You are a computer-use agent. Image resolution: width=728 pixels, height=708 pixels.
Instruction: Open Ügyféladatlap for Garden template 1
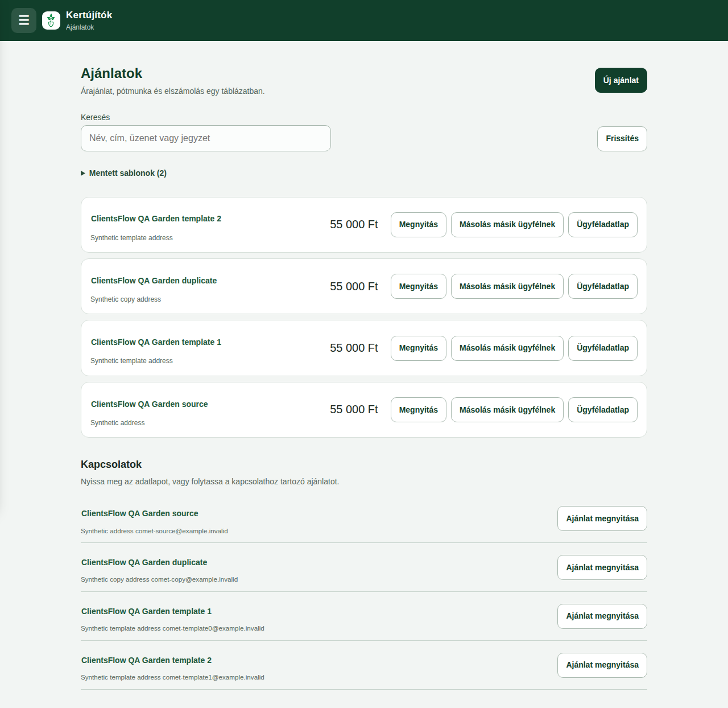click(x=603, y=348)
